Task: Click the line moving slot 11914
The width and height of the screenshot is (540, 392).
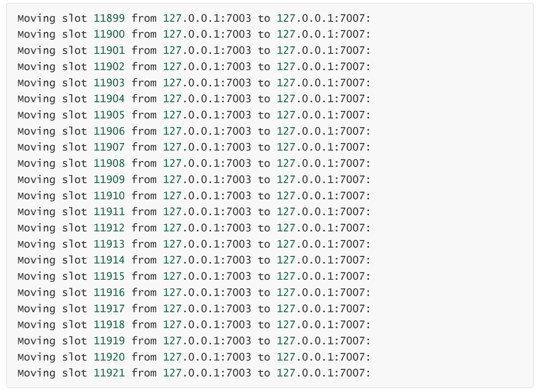Action: (x=194, y=260)
